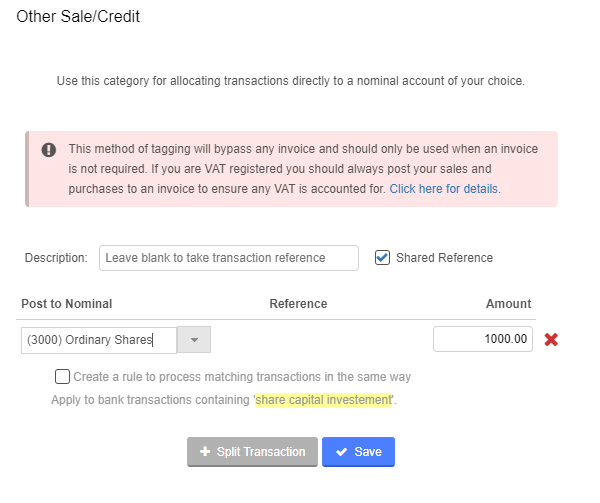This screenshot has height=503, width=600.
Task: Click into the Ordinary Shares nominal combo box
Action: [99, 340]
